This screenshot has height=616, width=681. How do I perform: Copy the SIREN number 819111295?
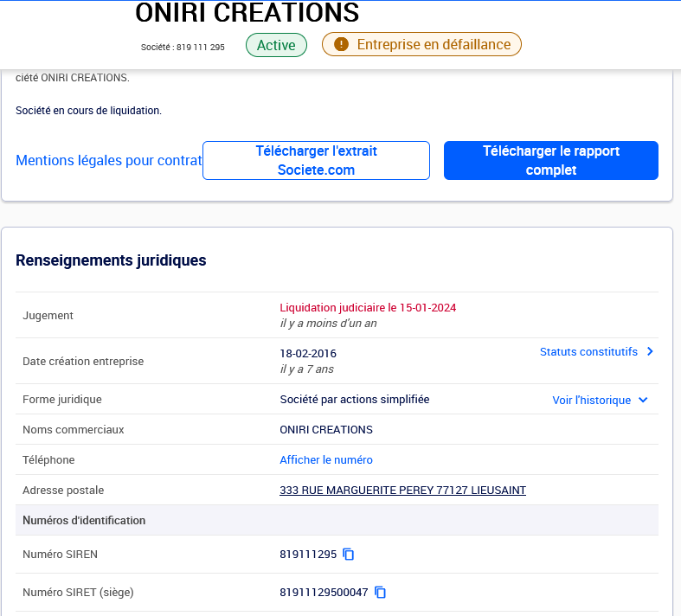(x=349, y=555)
